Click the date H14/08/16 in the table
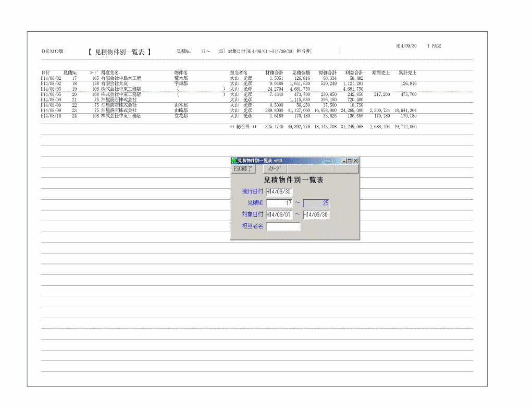Screen dimensions: 532x410 click(51, 116)
